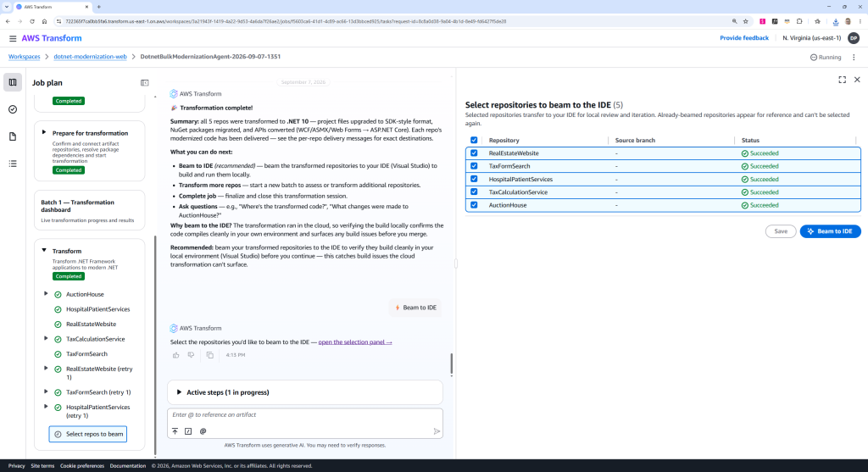Open the artifacts document sidebar icon
Screen dimensions: 868x472
point(13,136)
